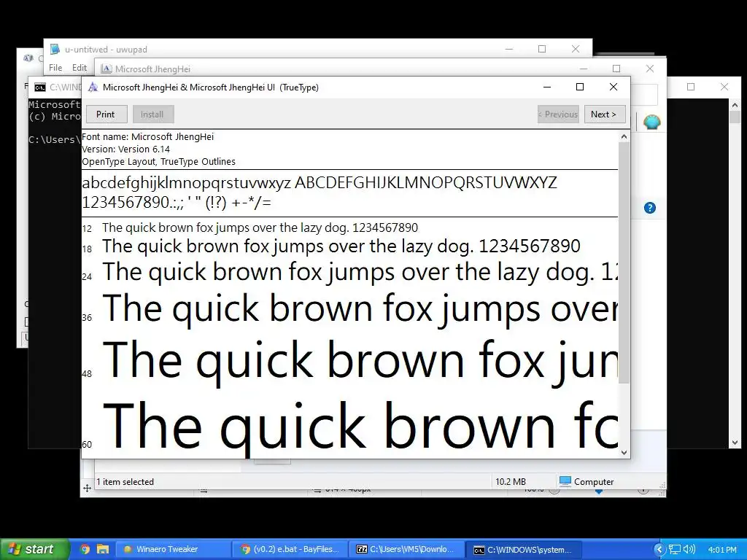Click 'Font name: Microsoft JhengHei' text
The image size is (747, 560).
[x=147, y=136]
